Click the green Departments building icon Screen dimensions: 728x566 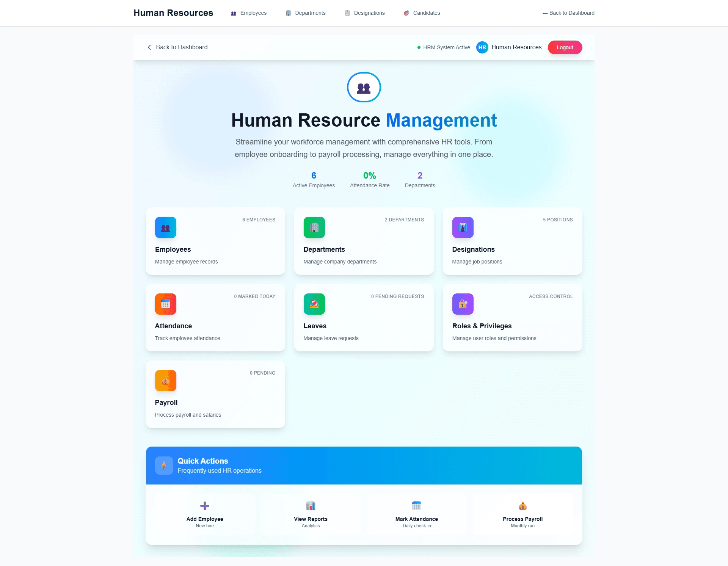(x=314, y=227)
